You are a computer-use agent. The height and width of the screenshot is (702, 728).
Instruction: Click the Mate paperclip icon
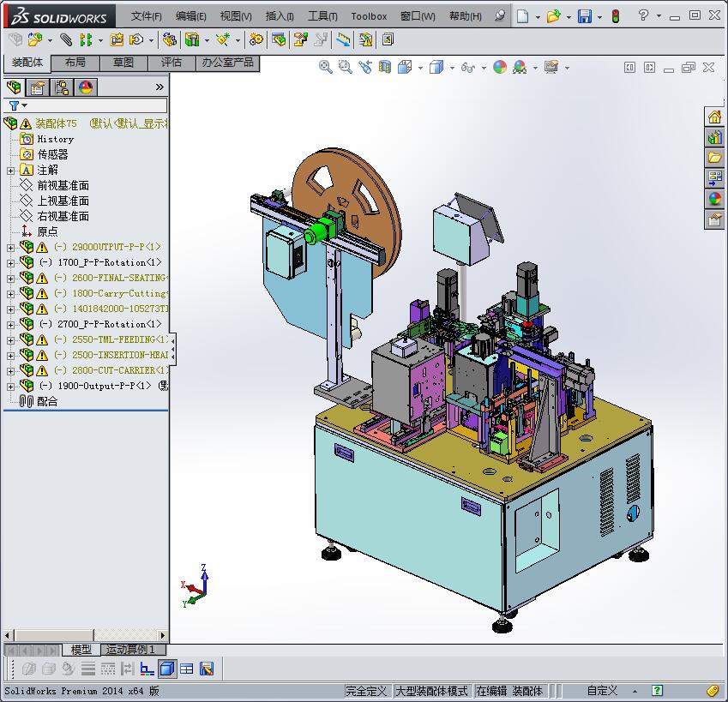66,40
